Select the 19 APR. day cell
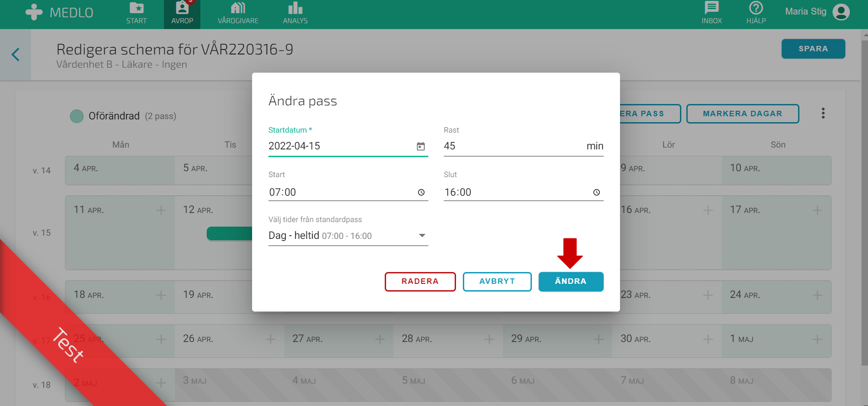This screenshot has height=406, width=868. click(x=213, y=297)
